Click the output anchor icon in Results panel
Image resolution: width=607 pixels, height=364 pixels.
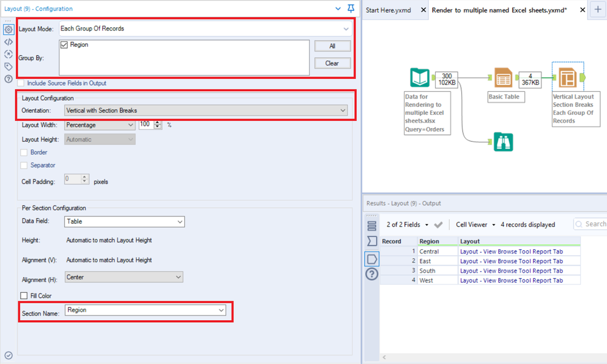[372, 258]
